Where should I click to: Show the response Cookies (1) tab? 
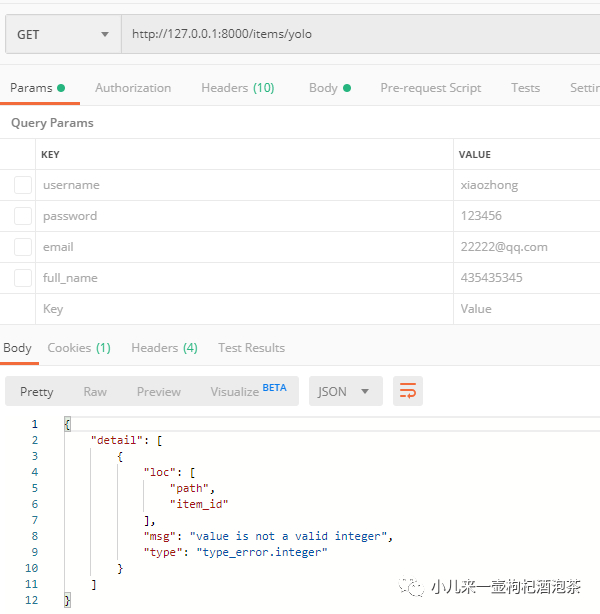pos(79,348)
